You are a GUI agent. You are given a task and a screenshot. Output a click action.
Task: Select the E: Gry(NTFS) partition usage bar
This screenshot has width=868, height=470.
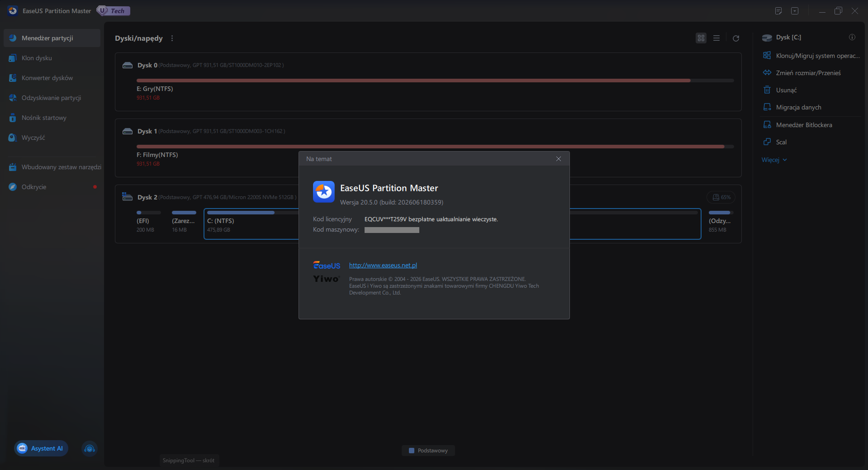[x=435, y=81]
